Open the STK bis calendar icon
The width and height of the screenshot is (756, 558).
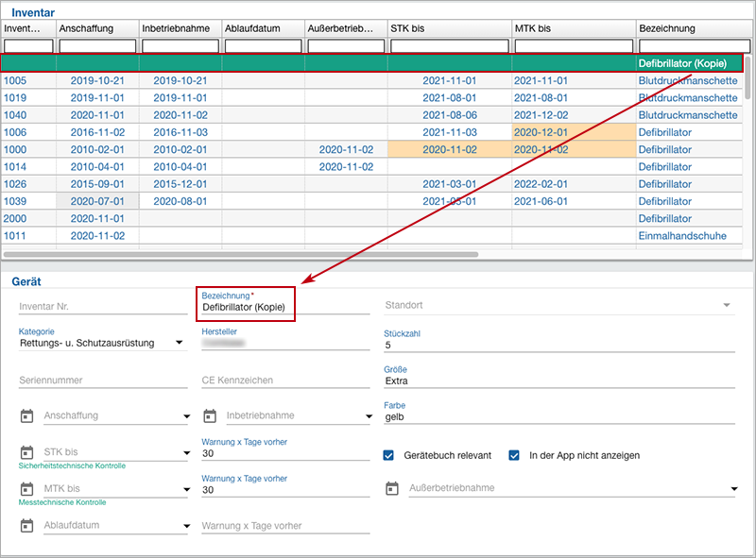coord(27,452)
